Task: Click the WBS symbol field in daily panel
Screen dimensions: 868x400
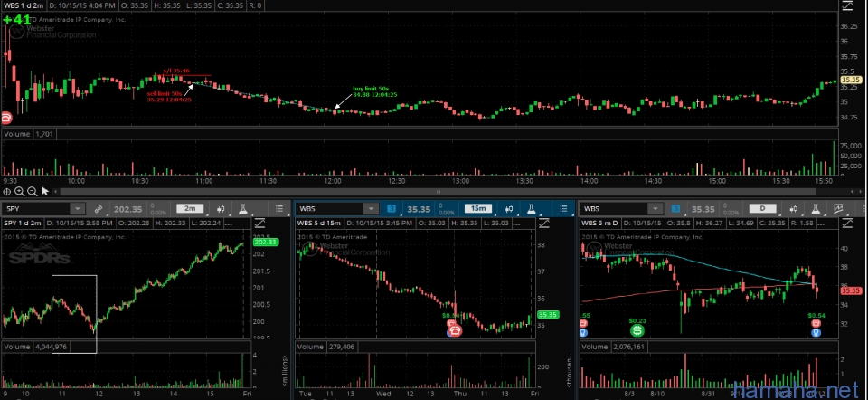Action: pos(615,209)
